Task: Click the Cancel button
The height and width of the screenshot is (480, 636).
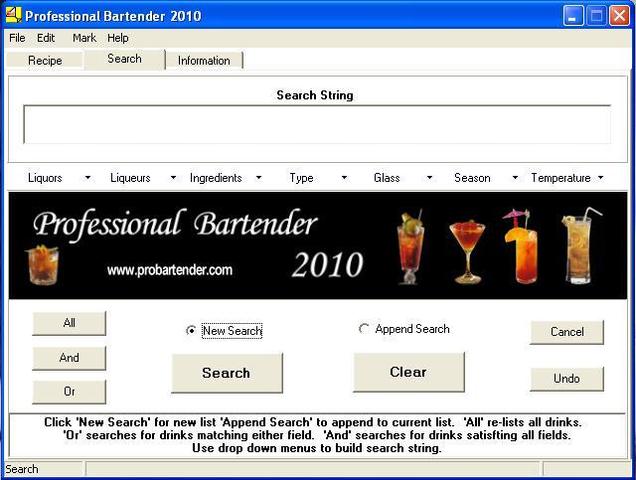Action: click(567, 332)
